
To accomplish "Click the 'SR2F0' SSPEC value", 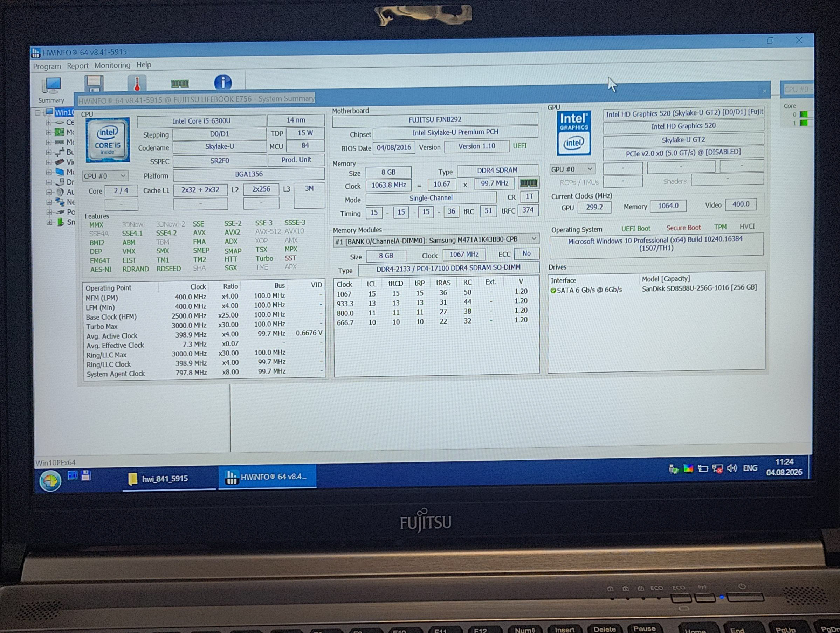I will [x=220, y=161].
